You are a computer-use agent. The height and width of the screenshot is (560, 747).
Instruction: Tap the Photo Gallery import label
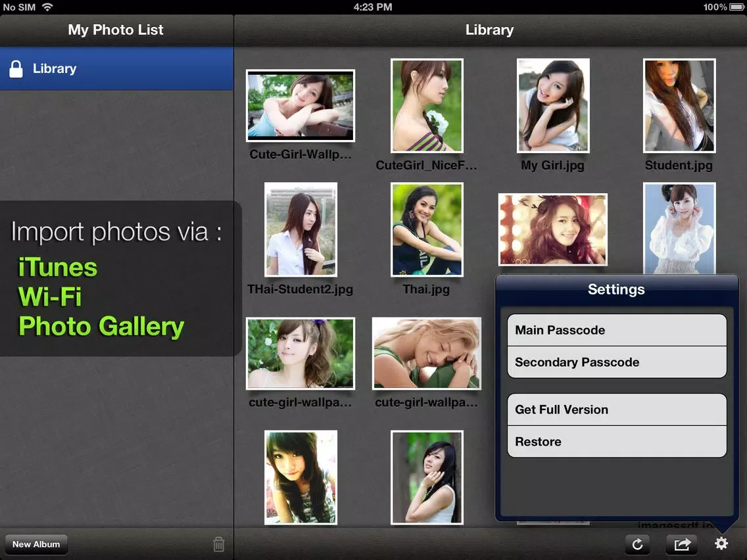101,327
